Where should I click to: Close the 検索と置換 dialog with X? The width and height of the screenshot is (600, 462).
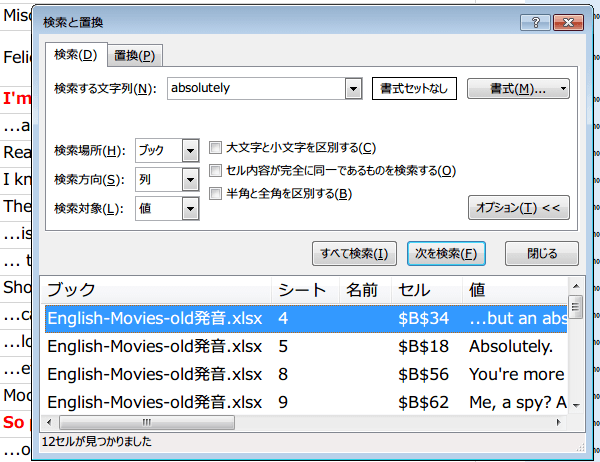(x=568, y=23)
